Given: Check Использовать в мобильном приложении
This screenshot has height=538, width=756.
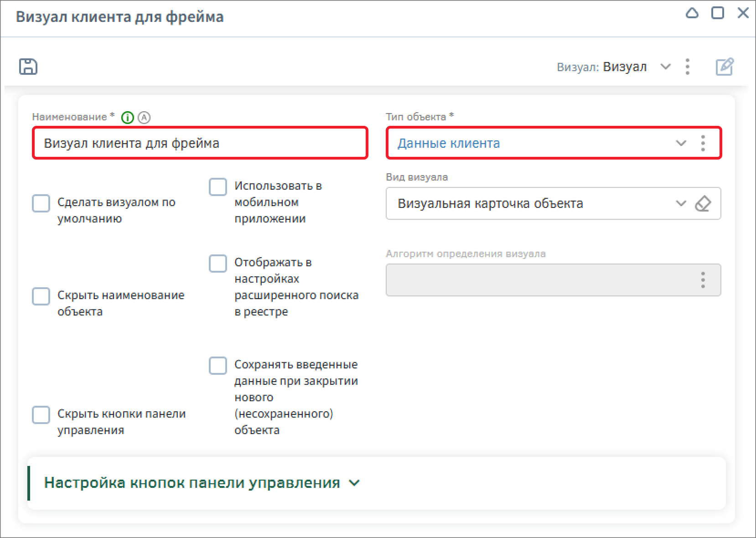Looking at the screenshot, I should coord(218,187).
